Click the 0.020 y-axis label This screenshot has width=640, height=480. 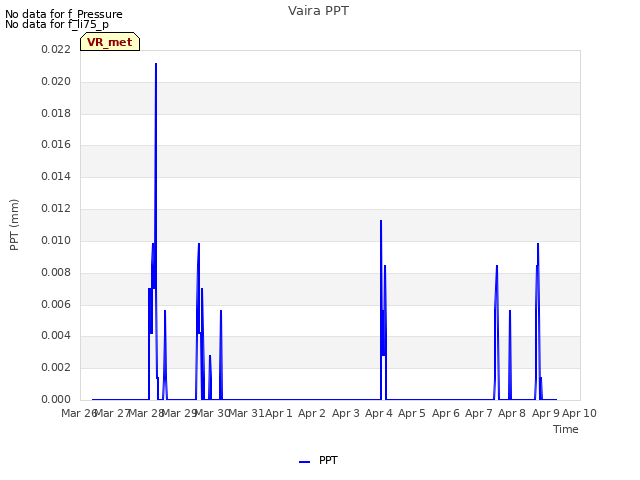tap(56, 81)
